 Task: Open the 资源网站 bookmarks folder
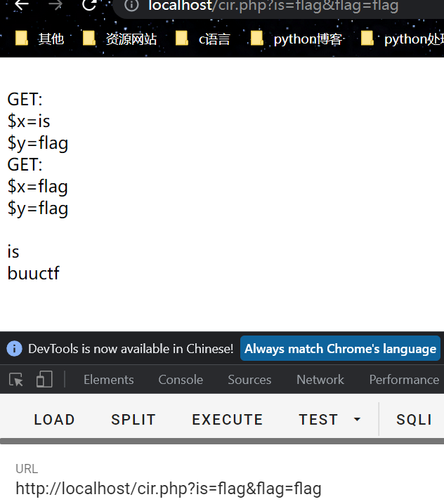point(119,39)
